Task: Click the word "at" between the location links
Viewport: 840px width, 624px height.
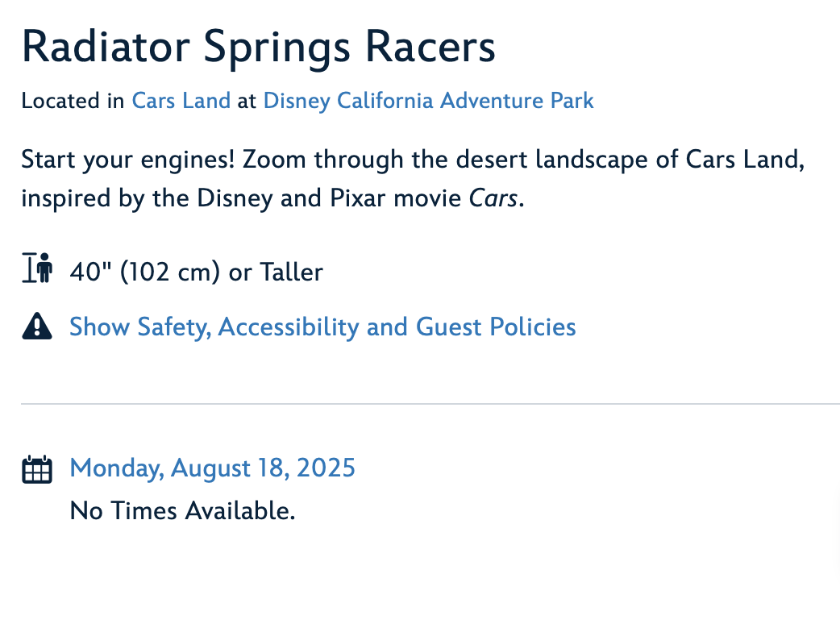Action: 247,102
